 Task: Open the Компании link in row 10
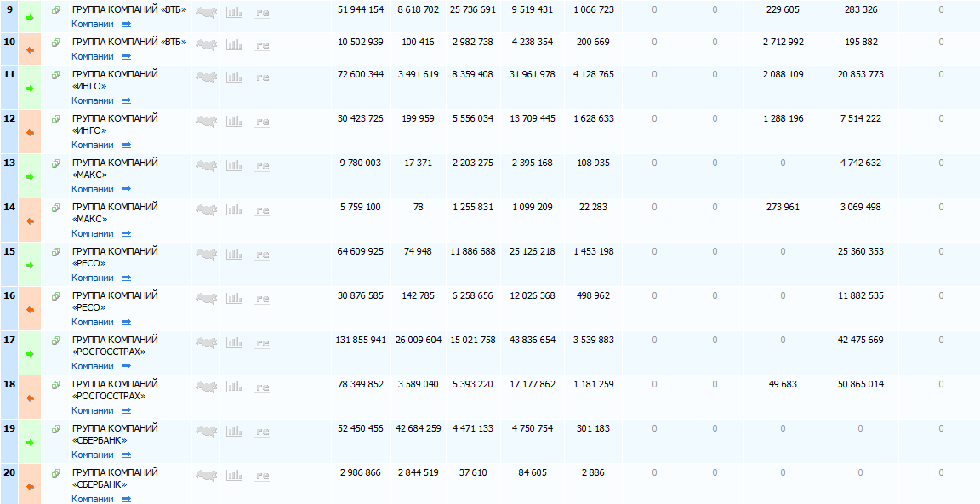(x=93, y=56)
